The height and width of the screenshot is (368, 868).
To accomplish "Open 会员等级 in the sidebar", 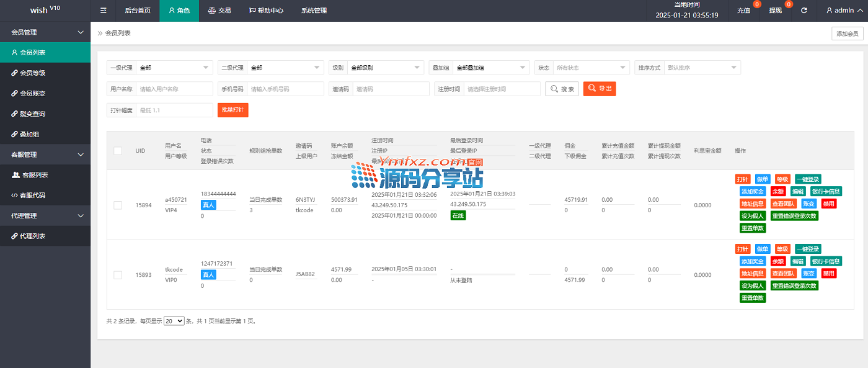I will [32, 73].
